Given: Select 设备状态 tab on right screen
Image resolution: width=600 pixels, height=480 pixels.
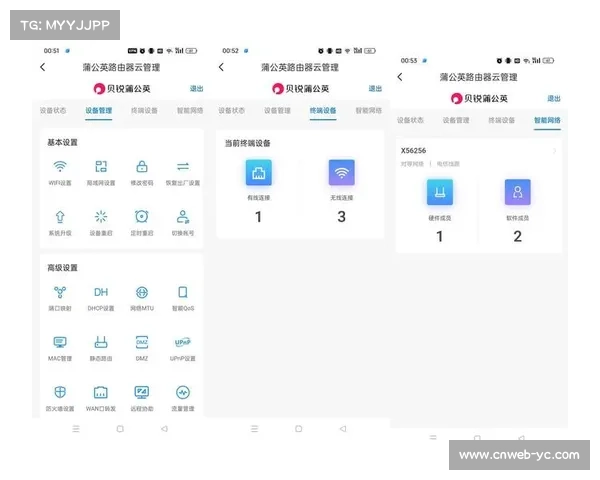Looking at the screenshot, I should [410, 120].
